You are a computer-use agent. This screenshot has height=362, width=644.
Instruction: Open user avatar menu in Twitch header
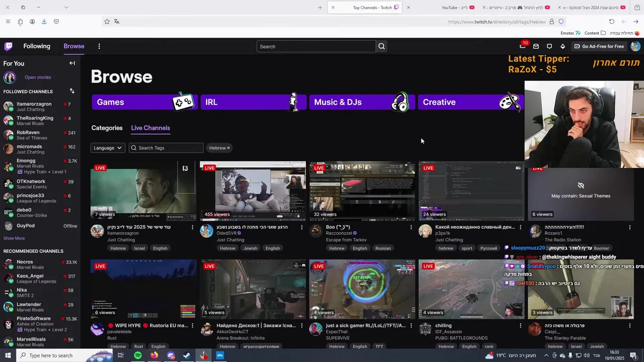(x=635, y=46)
